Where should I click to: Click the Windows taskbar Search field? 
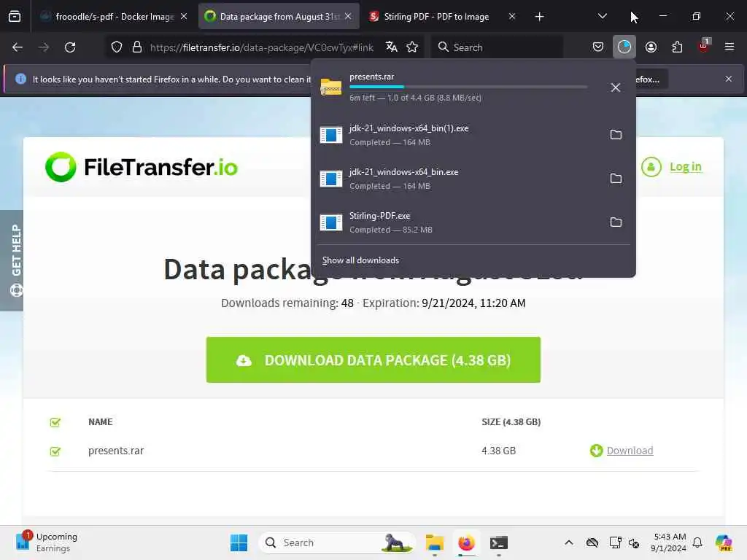(x=337, y=542)
